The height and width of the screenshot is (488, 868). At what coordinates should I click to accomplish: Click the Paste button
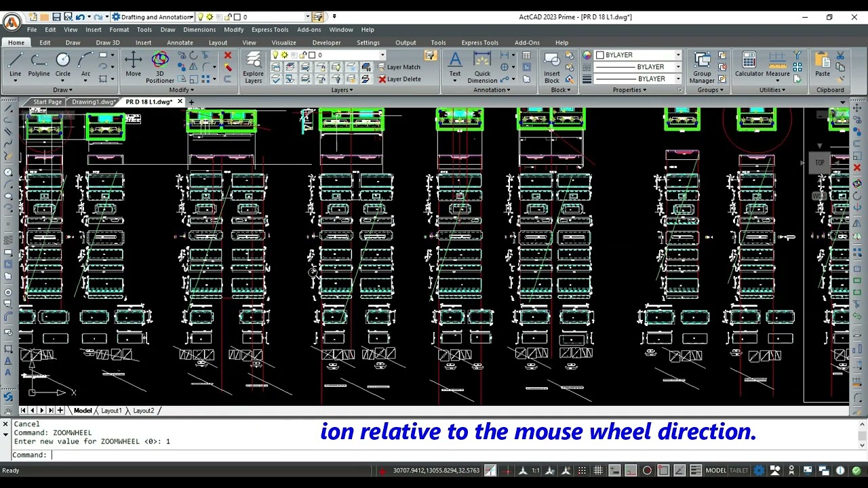[x=823, y=65]
